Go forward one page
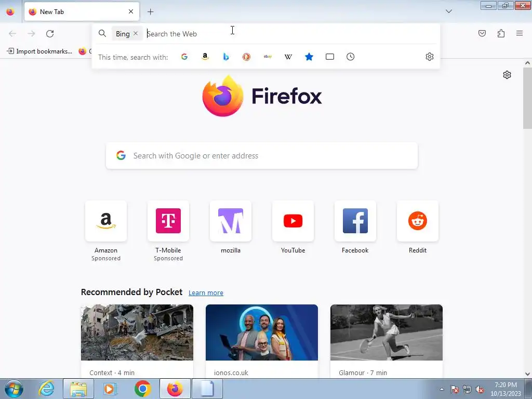Image resolution: width=532 pixels, height=399 pixels. point(31,34)
